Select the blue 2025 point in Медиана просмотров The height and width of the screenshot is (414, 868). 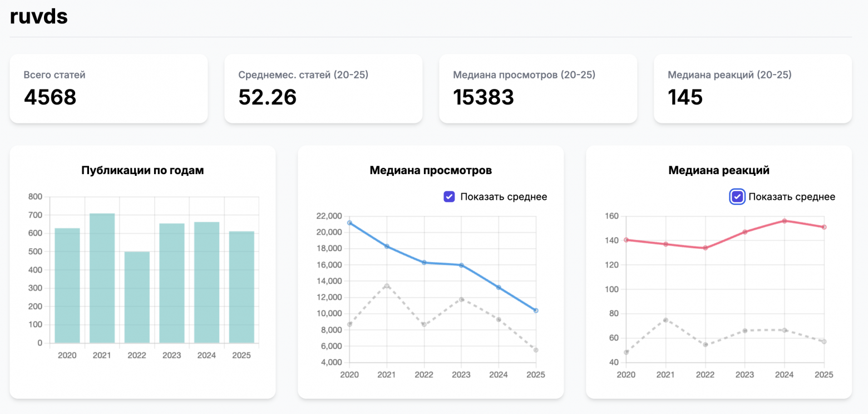[x=536, y=310]
